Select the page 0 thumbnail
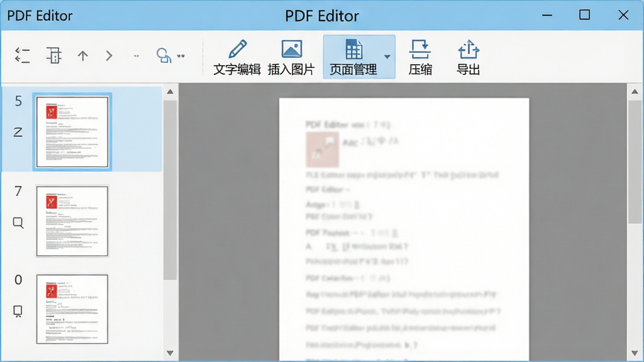 coord(72,309)
